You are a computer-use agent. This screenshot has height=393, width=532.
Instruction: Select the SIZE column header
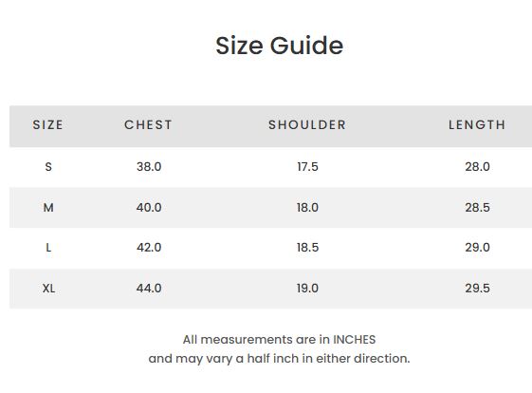pos(47,125)
